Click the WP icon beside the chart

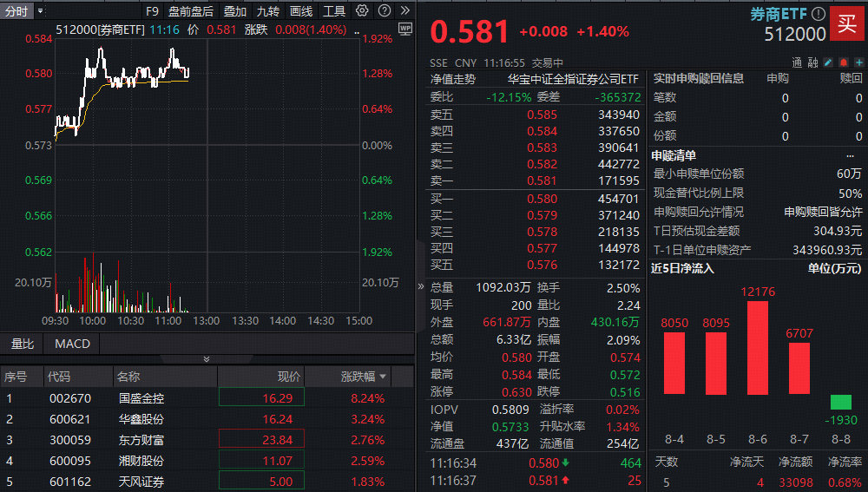point(404,29)
